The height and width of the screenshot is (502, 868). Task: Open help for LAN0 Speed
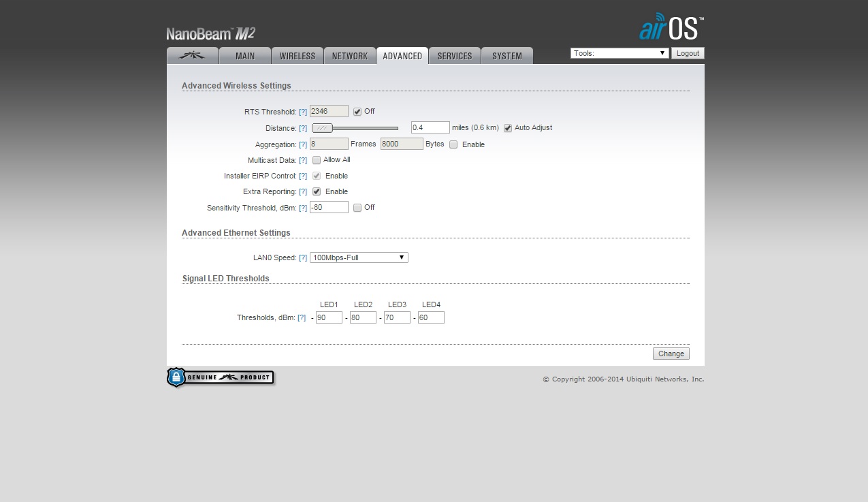click(303, 257)
